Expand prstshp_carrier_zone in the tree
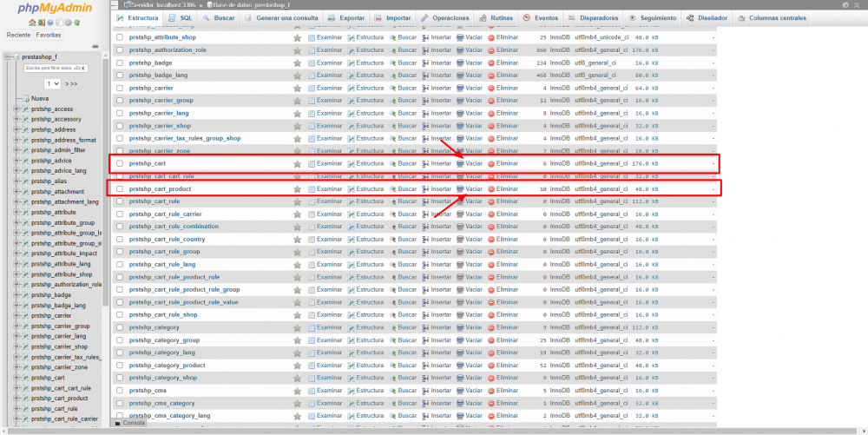868x435 pixels. (x=16, y=367)
